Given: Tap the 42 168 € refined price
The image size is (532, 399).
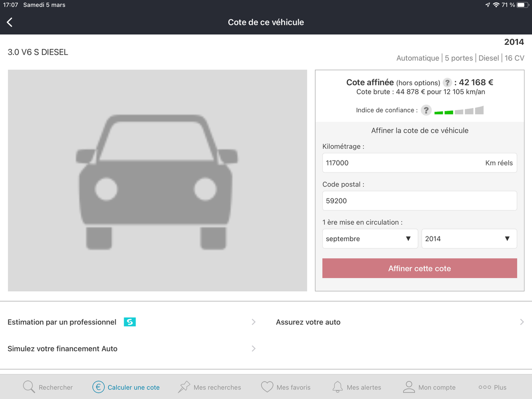Looking at the screenshot, I should pos(476,82).
